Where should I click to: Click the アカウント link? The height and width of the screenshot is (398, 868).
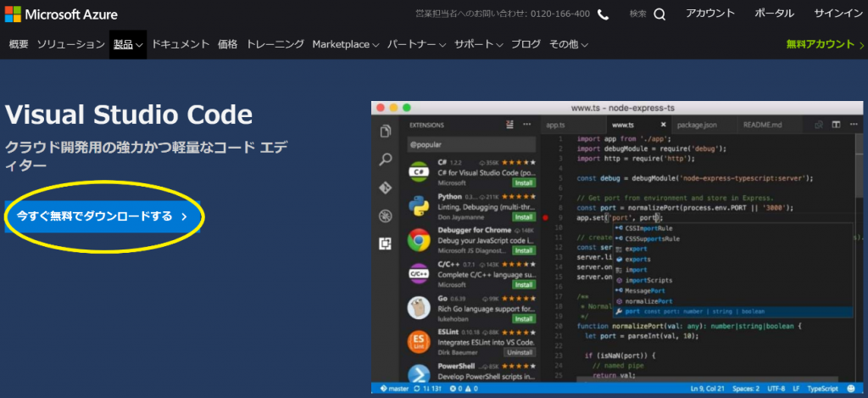pos(710,14)
